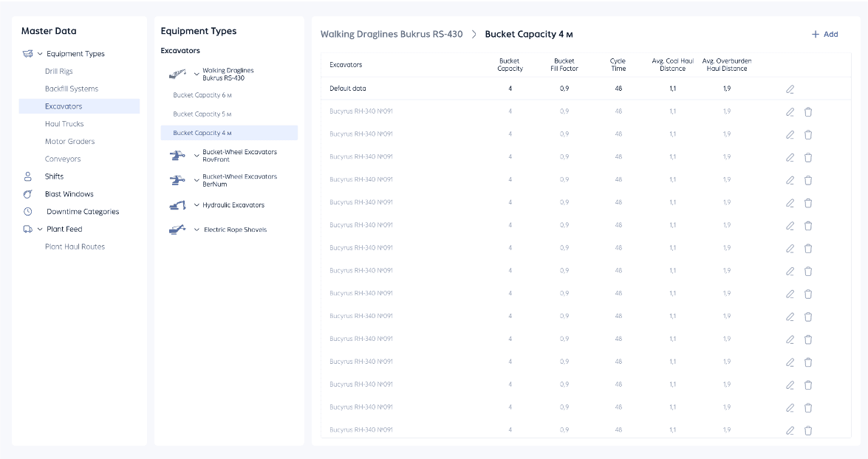
Task: Click the Blast Windows icon
Action: [28, 194]
